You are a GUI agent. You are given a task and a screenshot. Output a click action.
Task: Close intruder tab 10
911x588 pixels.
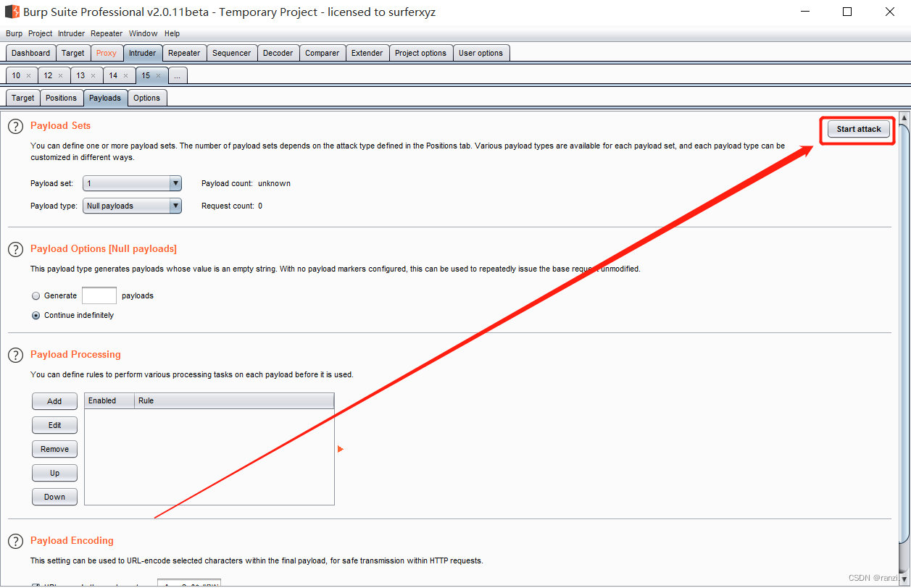click(28, 75)
